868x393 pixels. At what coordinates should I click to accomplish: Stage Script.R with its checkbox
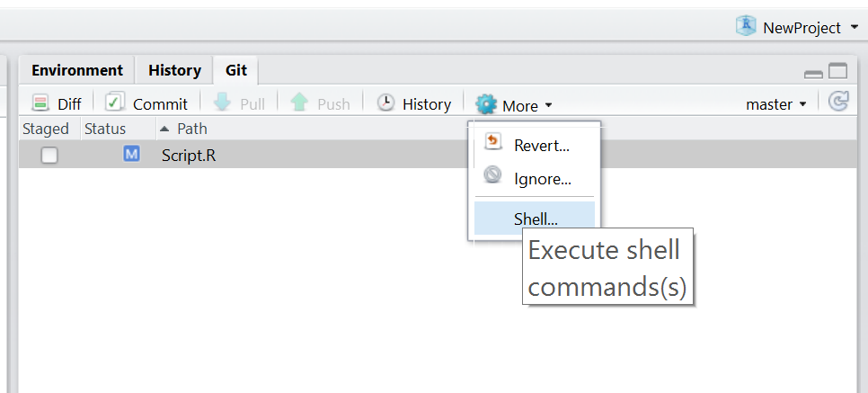pos(49,156)
